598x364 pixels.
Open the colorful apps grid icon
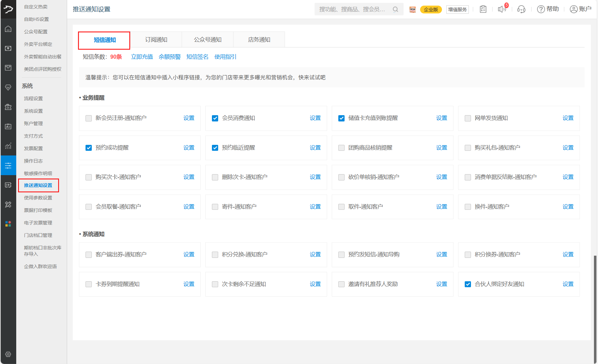(x=8, y=224)
